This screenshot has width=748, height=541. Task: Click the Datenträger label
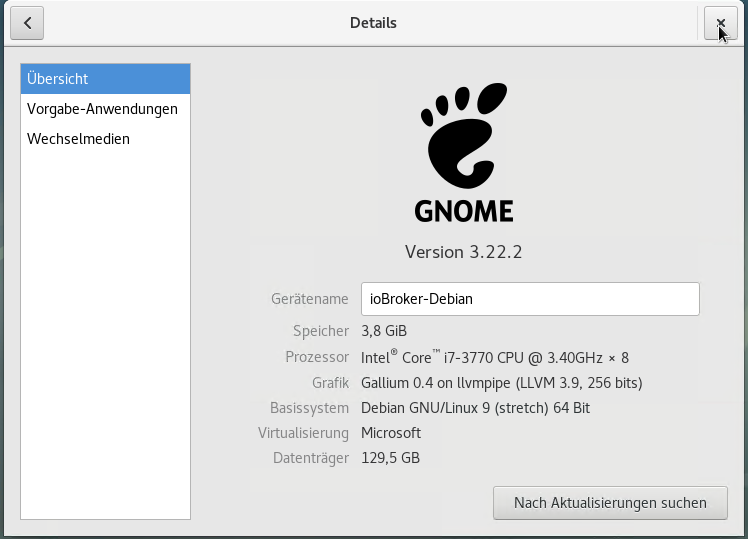311,458
